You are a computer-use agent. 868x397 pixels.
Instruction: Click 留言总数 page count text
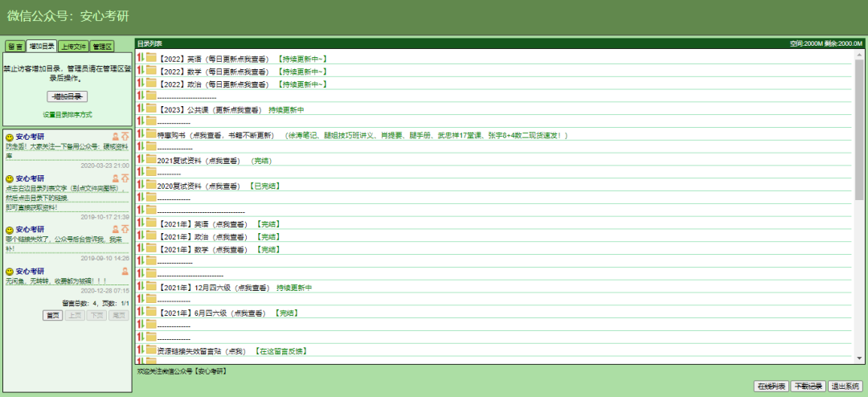[96, 304]
